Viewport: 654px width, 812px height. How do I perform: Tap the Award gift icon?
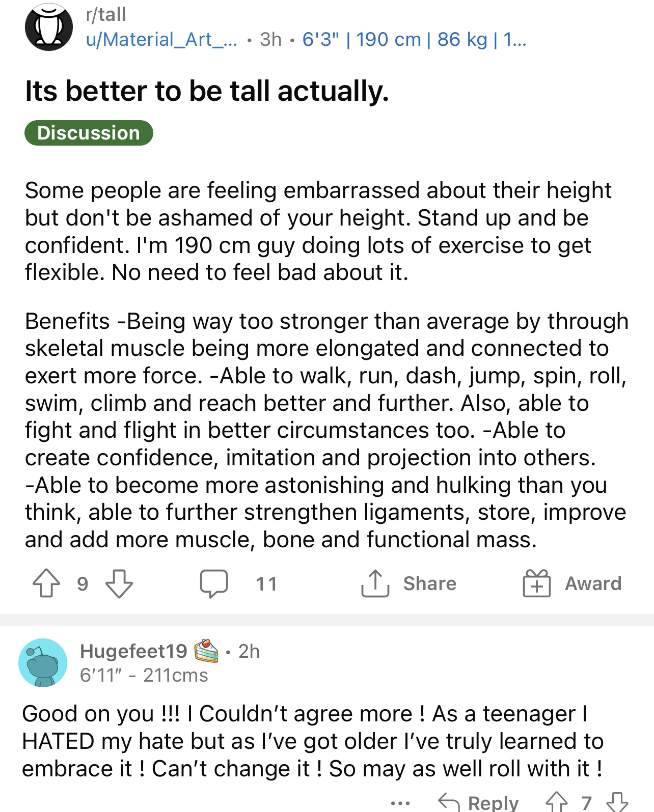coord(537,583)
